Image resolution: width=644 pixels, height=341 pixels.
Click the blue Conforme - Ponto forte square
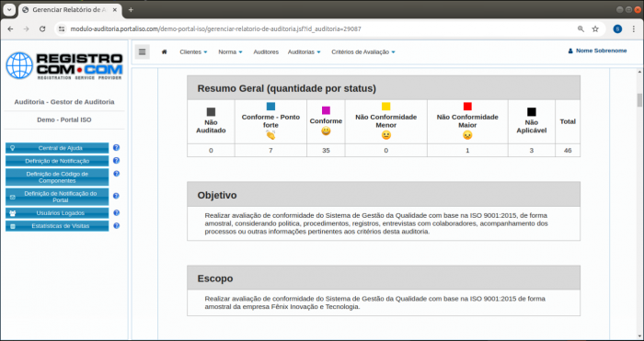coord(270,107)
